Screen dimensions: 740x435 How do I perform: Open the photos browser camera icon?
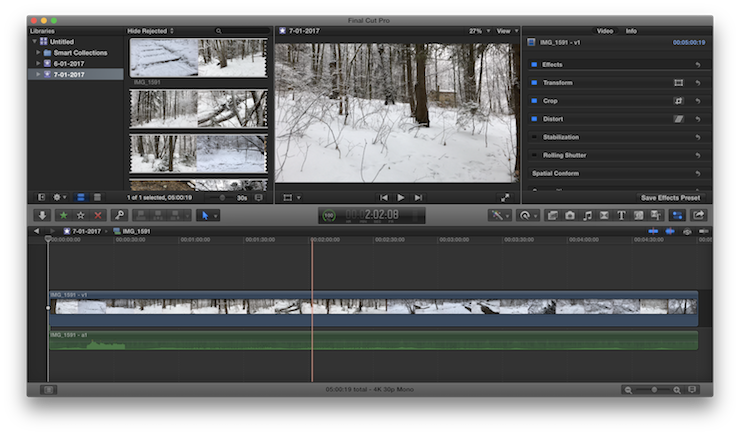click(569, 215)
